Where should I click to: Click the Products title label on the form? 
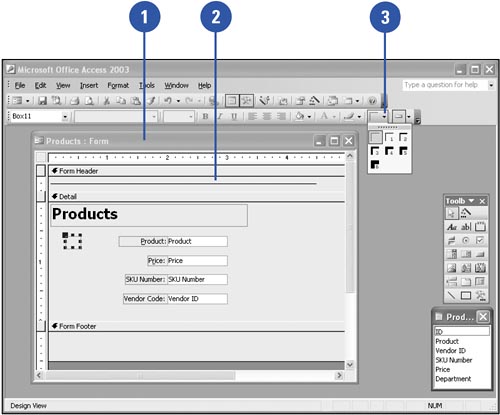click(x=149, y=215)
